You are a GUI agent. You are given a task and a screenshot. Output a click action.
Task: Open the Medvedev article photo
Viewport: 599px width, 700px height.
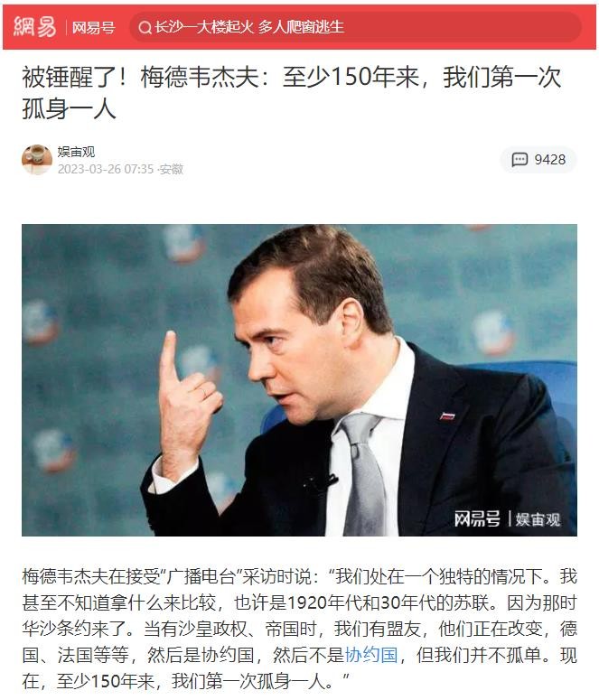tap(299, 380)
